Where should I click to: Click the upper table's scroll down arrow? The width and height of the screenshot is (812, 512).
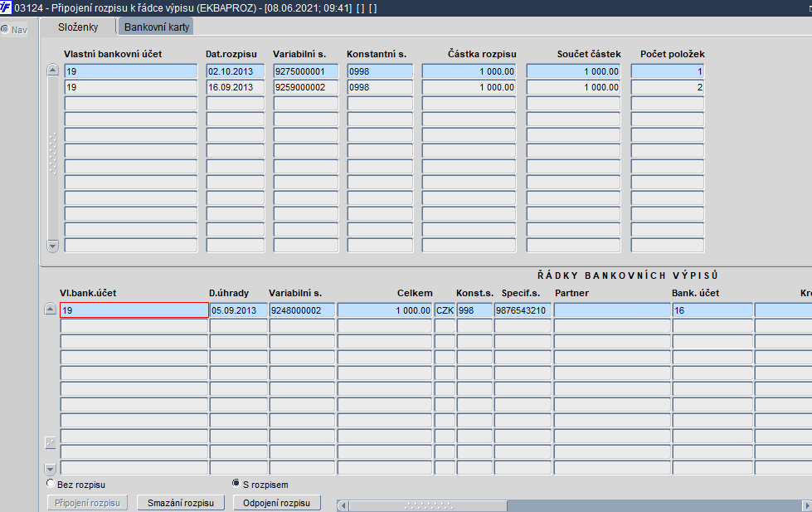pos(53,246)
